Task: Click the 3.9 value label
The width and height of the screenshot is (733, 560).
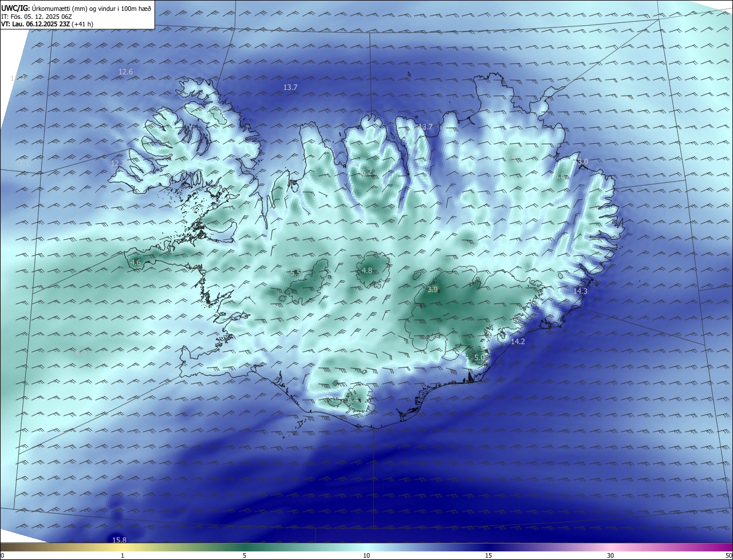Action: 433,290
